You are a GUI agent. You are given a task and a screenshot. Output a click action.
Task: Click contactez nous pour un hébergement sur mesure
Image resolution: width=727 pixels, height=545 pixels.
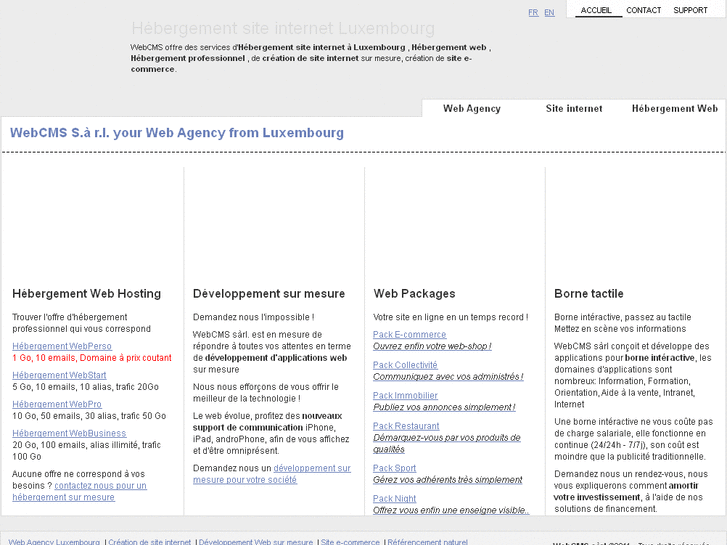79,491
